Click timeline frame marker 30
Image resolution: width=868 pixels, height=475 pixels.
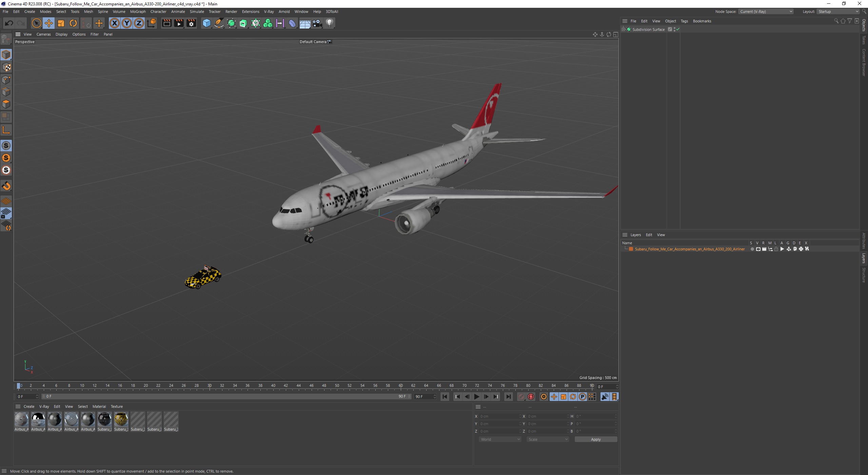coord(210,386)
